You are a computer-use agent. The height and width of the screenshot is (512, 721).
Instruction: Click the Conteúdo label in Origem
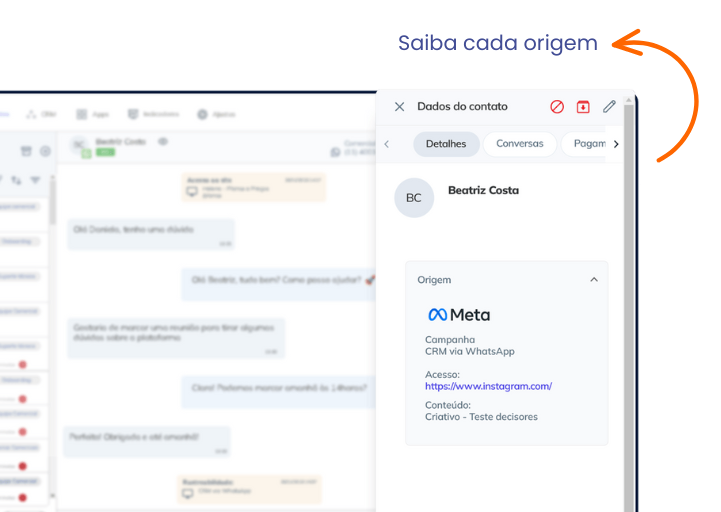click(448, 405)
